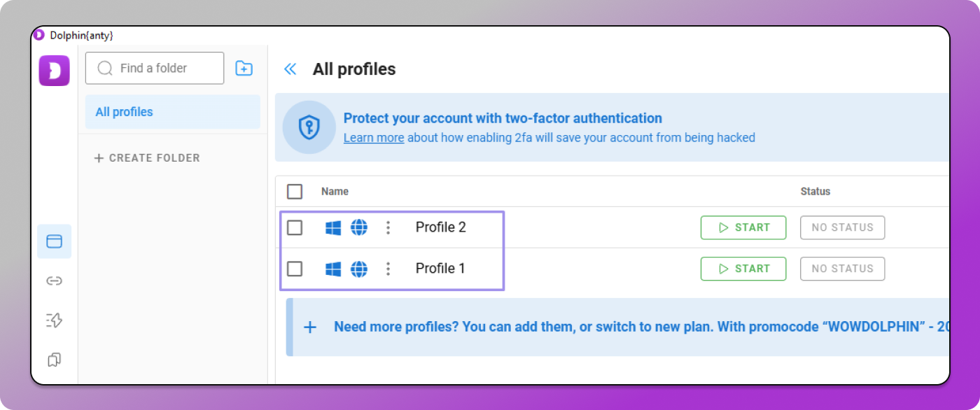
Task: Check the Profile 2 checkbox
Action: click(295, 227)
